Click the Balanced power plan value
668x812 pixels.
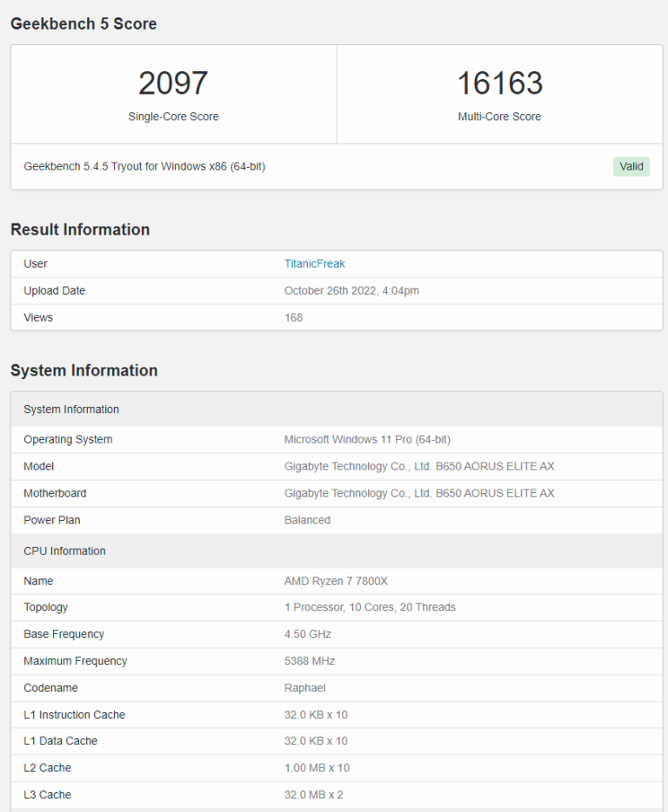pyautogui.click(x=307, y=520)
